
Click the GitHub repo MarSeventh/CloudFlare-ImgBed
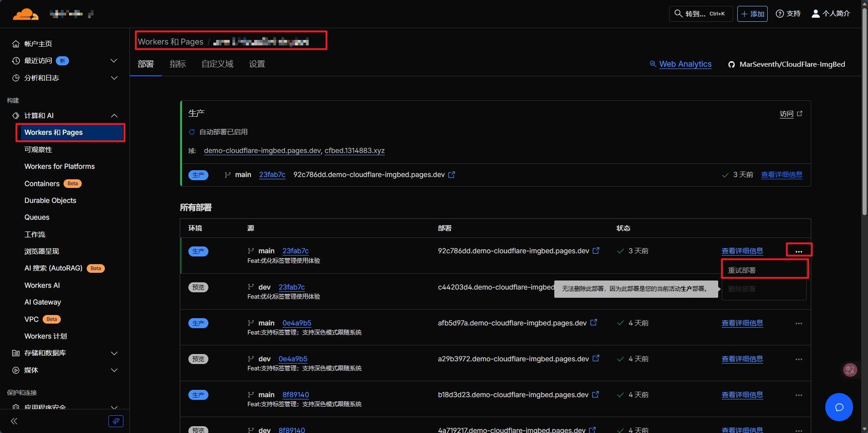pyautogui.click(x=787, y=64)
